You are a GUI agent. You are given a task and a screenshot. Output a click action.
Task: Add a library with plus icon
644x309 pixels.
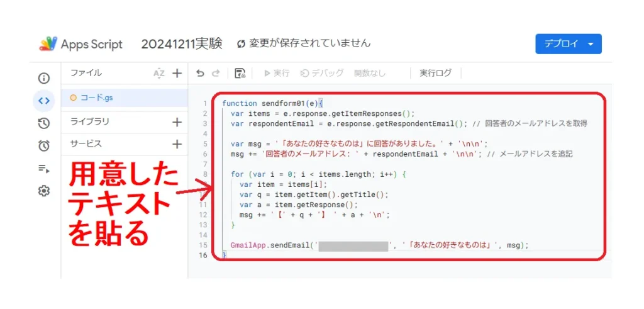[177, 122]
